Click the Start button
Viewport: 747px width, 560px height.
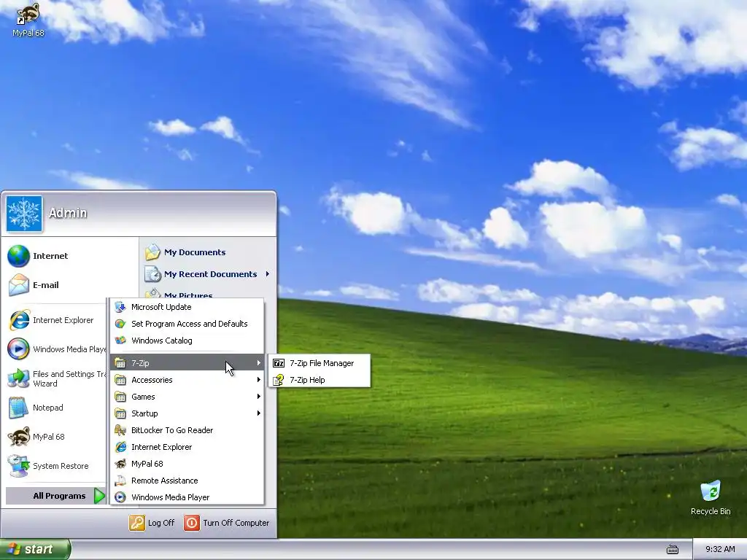coord(34,549)
